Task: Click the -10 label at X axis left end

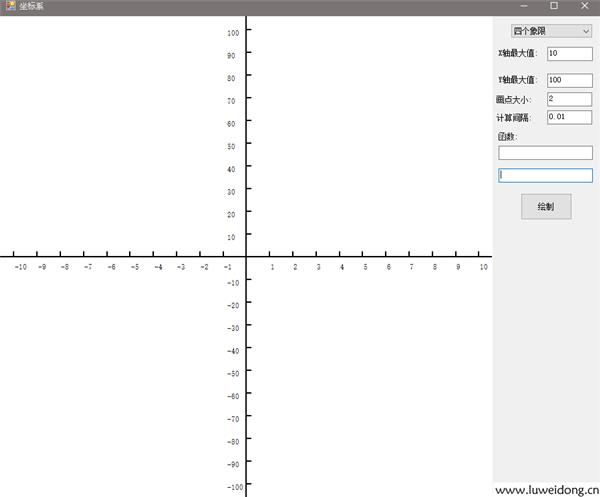Action: click(19, 267)
